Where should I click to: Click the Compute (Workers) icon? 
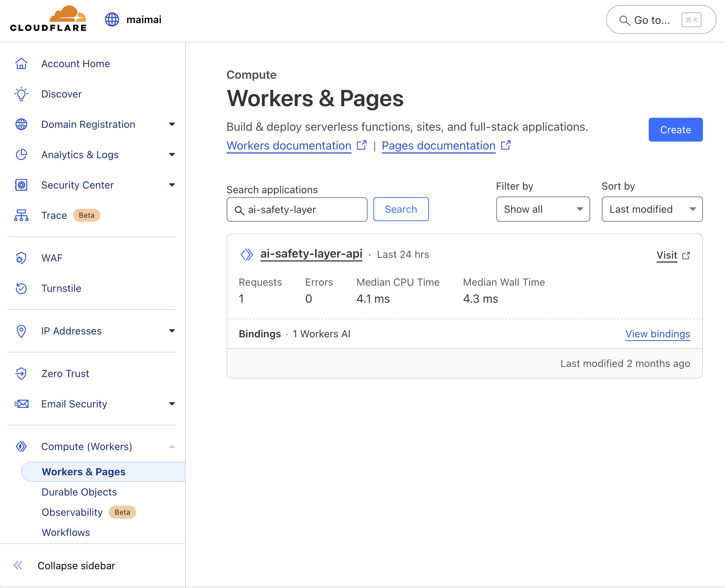[21, 446]
